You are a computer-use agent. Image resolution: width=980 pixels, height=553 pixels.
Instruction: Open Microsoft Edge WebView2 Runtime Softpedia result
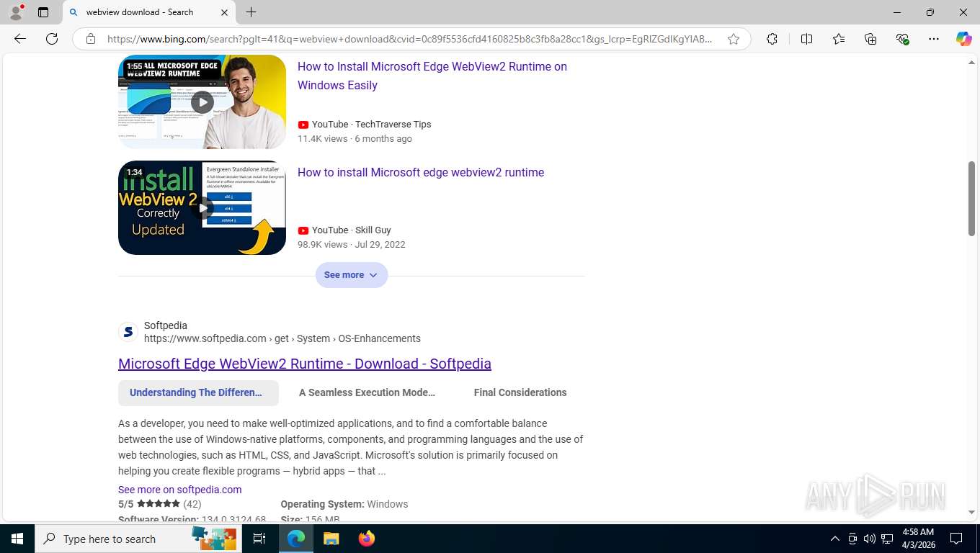click(x=305, y=364)
